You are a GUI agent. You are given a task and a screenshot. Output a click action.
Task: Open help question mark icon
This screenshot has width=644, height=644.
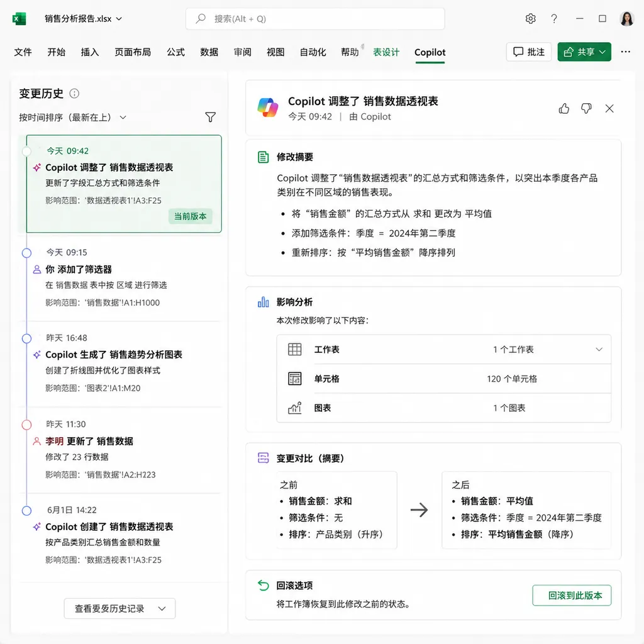click(x=554, y=19)
